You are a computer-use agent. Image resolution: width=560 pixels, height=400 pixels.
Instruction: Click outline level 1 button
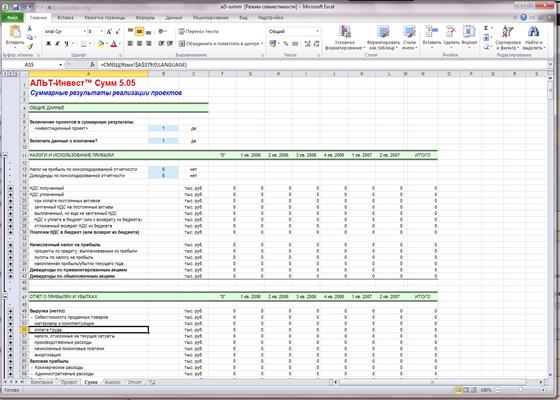coord(5,74)
